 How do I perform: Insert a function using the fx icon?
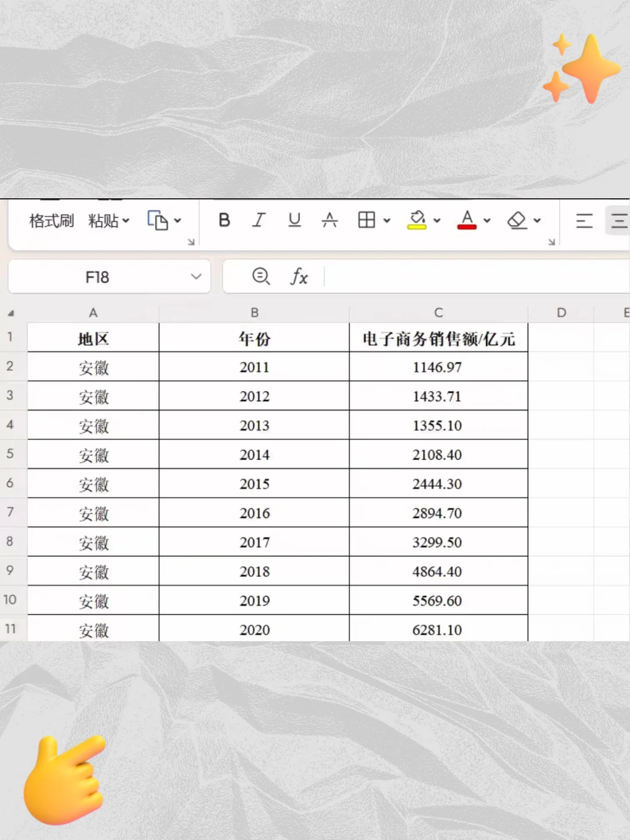[299, 276]
